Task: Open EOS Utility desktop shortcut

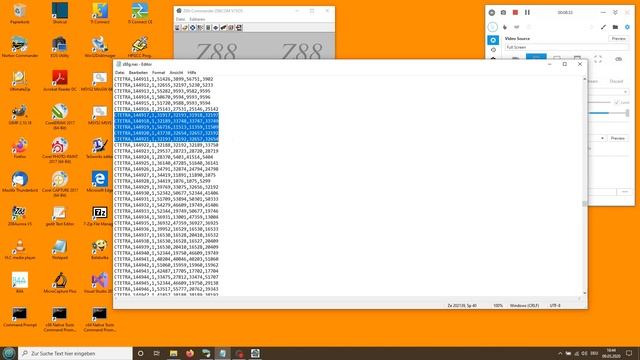Action: [x=60, y=46]
